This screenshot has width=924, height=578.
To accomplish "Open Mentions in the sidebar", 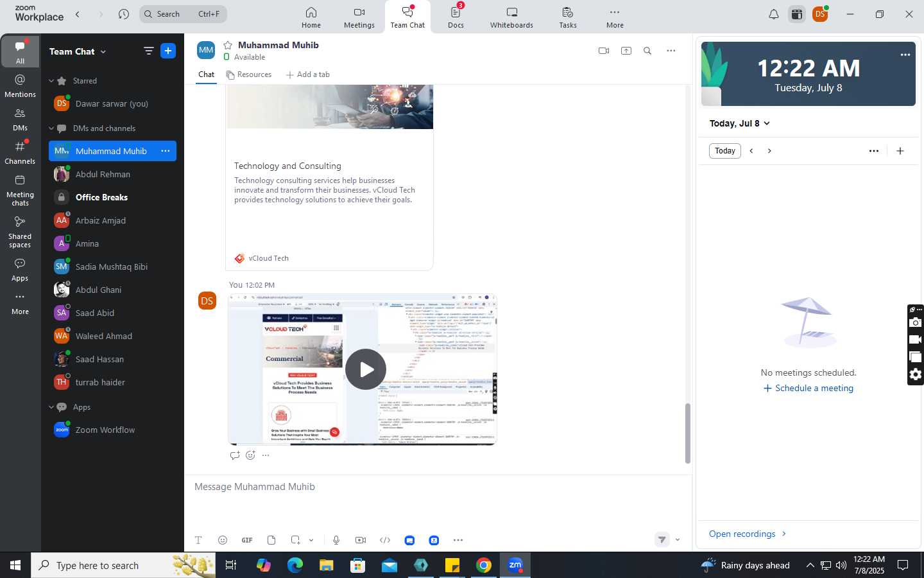I will tap(20, 85).
